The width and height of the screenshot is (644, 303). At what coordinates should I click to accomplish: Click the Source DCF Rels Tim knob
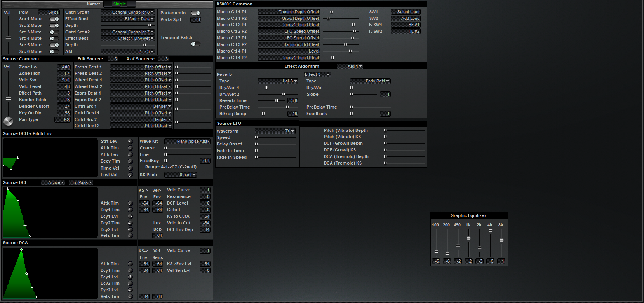point(130,236)
